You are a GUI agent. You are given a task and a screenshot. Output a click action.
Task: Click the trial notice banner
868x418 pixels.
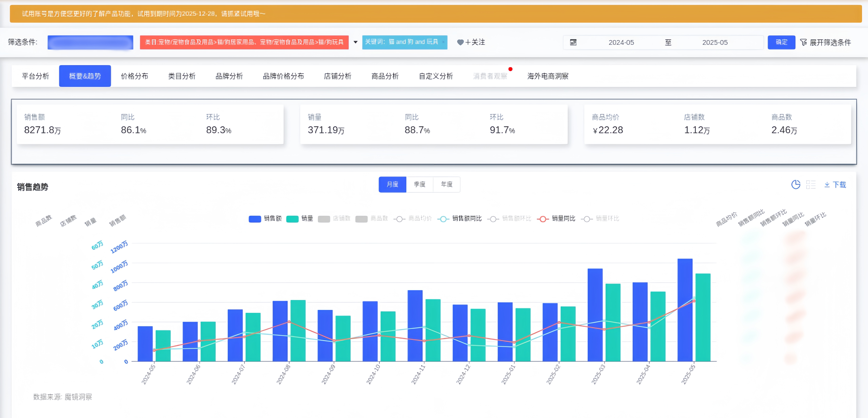click(436, 14)
